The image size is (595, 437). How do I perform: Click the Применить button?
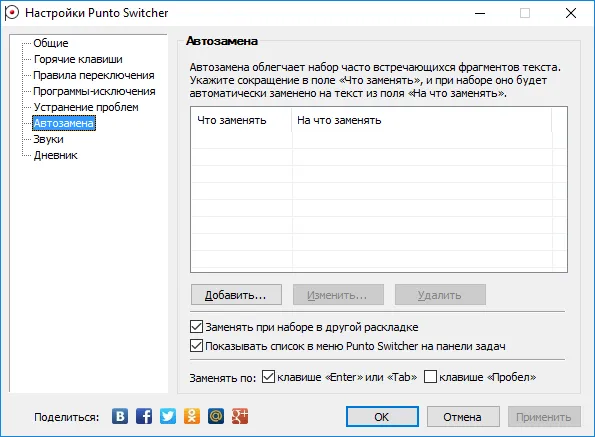544,417
